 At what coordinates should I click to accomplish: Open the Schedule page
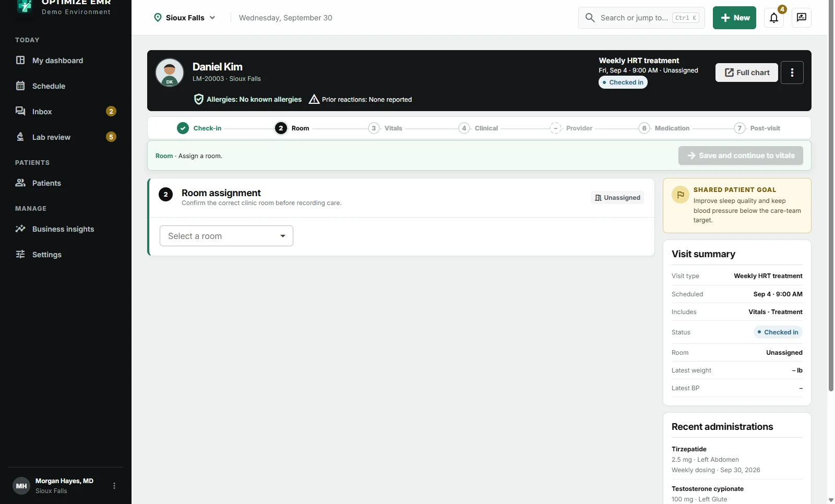(x=66, y=86)
